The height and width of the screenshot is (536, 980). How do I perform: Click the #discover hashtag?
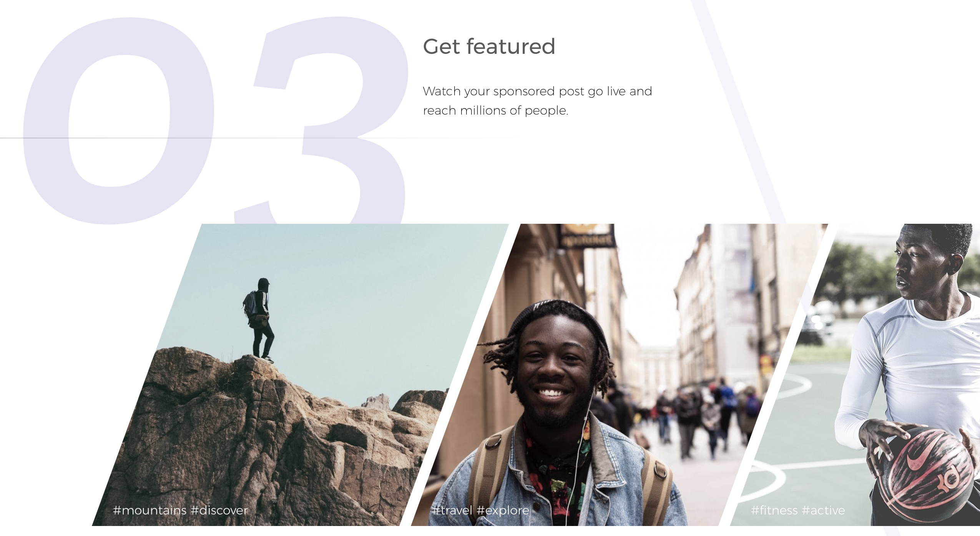219,510
